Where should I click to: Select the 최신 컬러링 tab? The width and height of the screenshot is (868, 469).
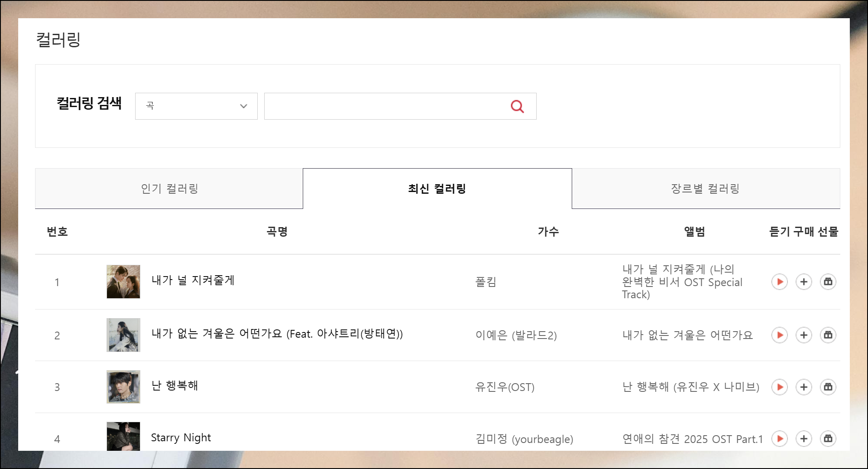point(437,189)
